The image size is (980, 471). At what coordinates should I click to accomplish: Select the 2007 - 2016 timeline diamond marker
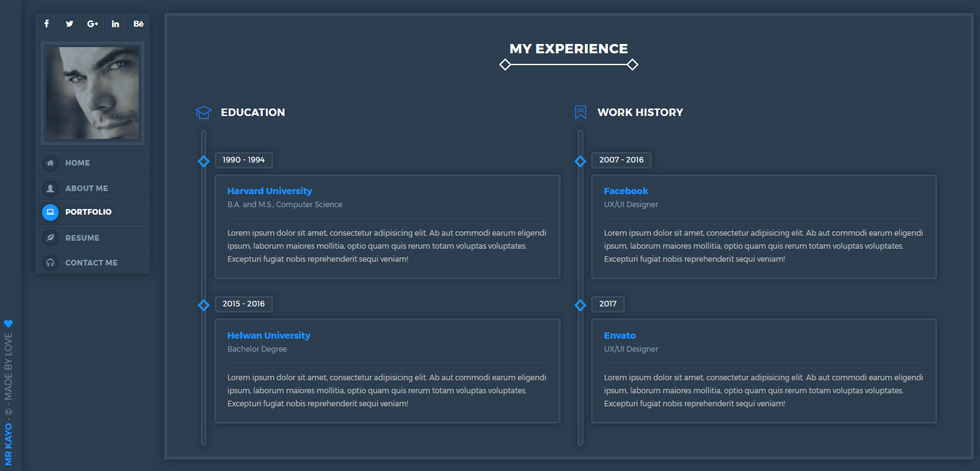tap(580, 161)
